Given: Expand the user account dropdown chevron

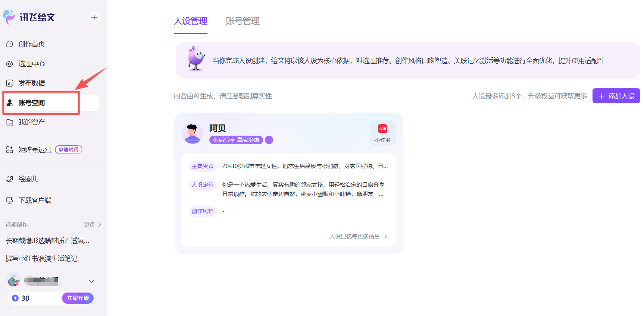Looking at the screenshot, I should pos(92,281).
